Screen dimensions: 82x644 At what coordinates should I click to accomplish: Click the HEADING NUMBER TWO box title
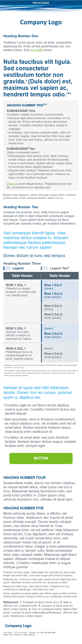(27, 105)
